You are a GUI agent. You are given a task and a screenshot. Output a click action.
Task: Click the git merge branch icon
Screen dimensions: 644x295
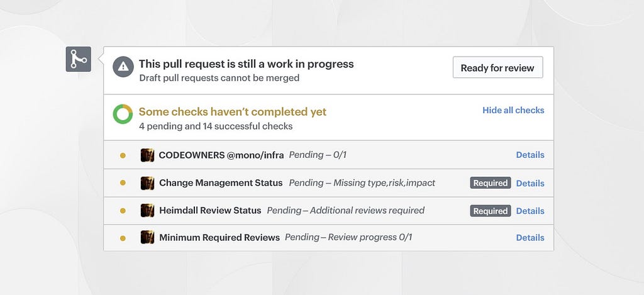pos(79,59)
